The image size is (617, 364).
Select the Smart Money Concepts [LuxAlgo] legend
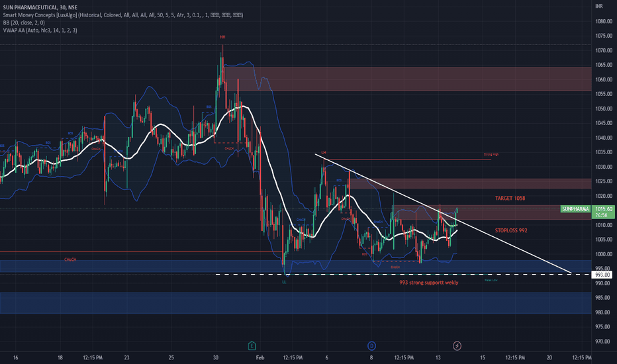click(x=123, y=15)
